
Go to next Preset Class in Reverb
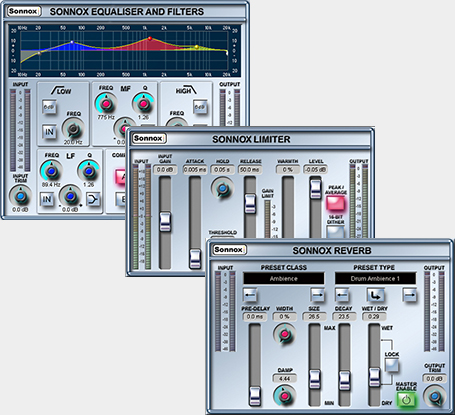point(317,295)
